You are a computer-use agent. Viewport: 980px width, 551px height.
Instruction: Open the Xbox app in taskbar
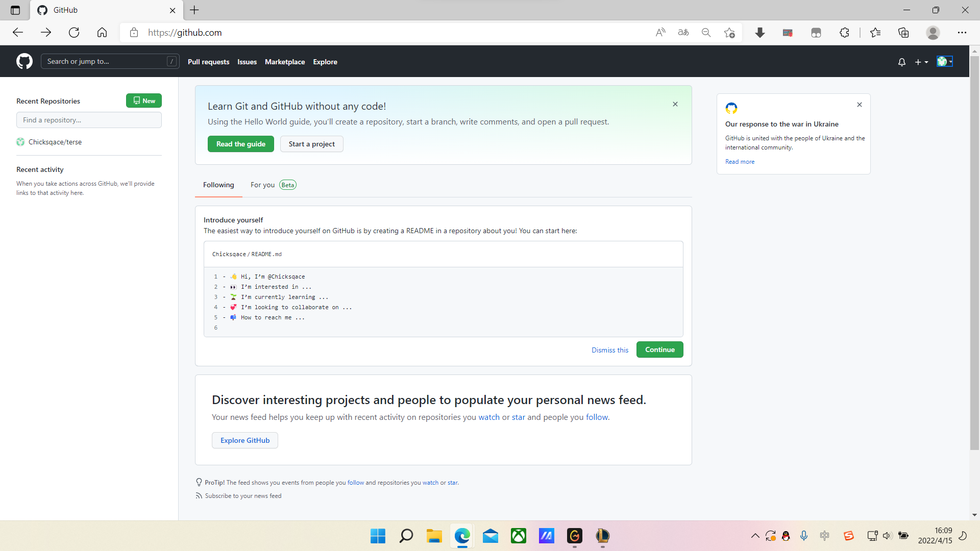pyautogui.click(x=518, y=536)
